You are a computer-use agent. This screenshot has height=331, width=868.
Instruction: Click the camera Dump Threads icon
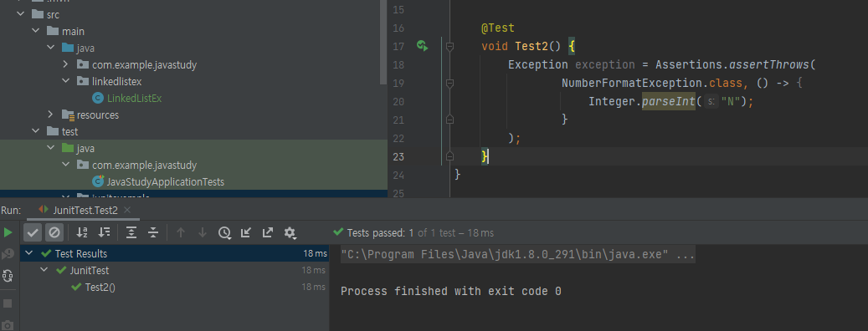pos(8,325)
